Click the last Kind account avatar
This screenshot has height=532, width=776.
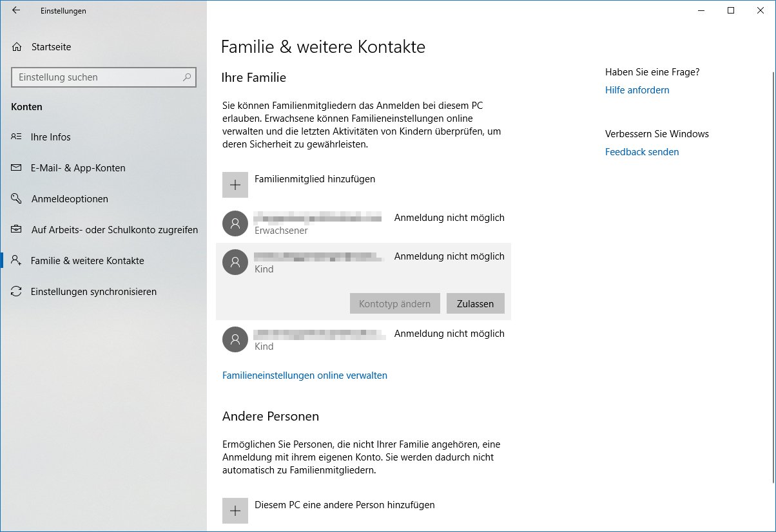[x=235, y=339]
